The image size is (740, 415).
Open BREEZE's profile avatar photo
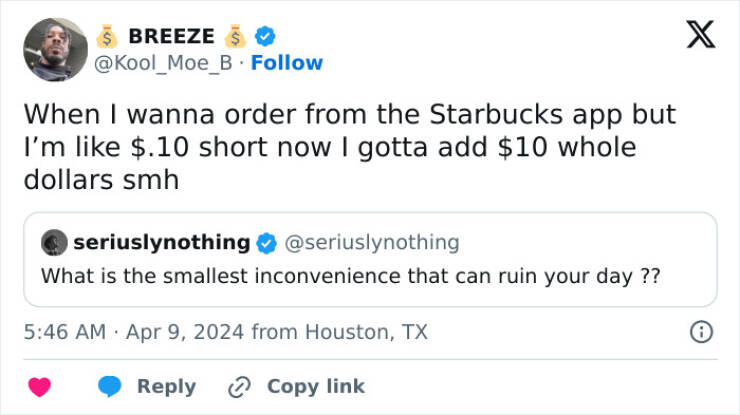[55, 49]
